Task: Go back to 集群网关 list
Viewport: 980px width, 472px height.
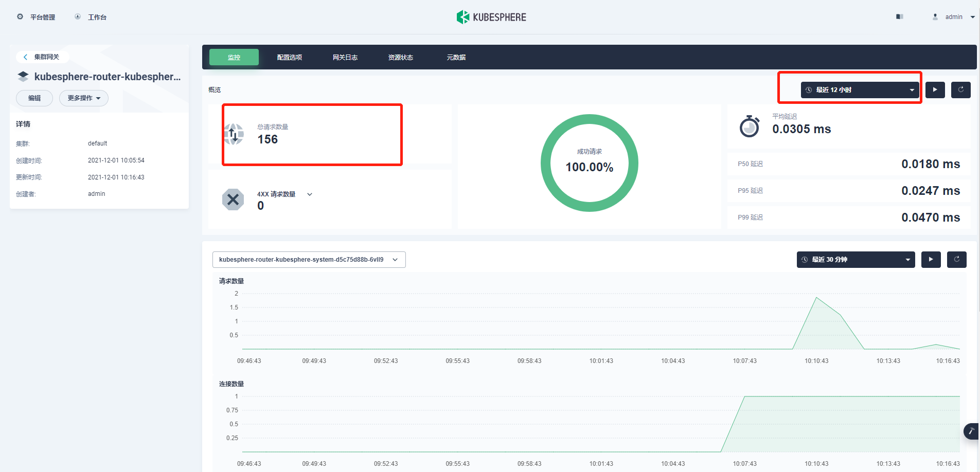Action: (42, 57)
